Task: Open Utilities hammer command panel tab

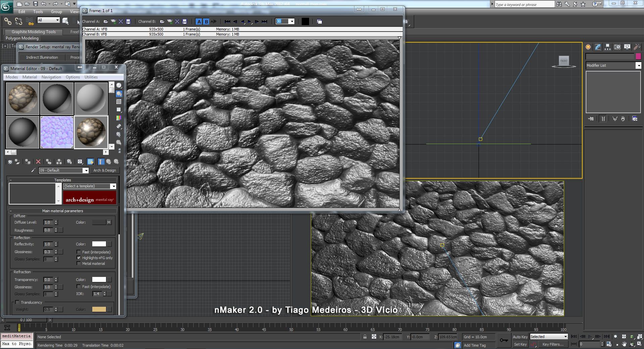Action: pos(637,47)
